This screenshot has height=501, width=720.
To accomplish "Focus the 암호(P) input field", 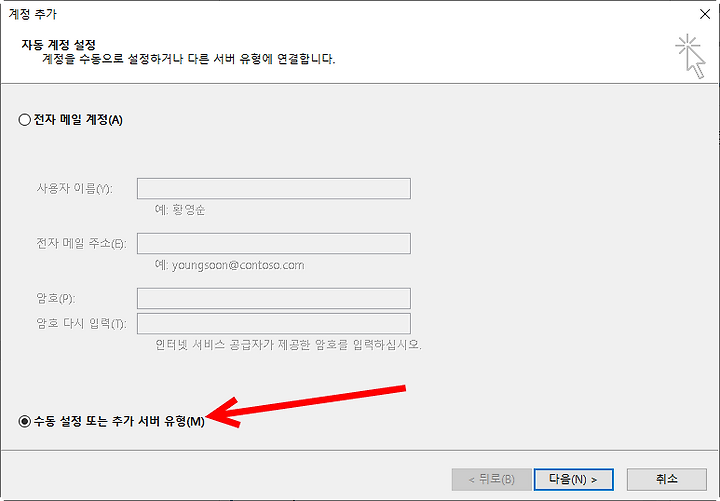I will coord(274,298).
